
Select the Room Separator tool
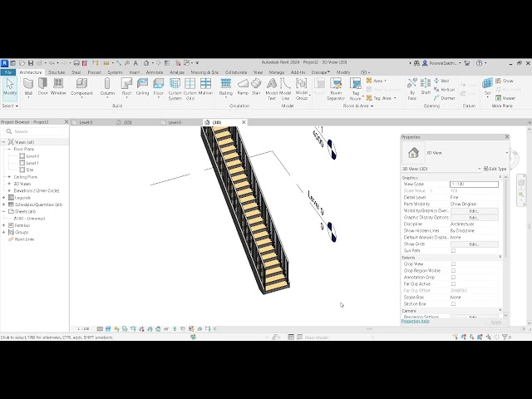336,89
